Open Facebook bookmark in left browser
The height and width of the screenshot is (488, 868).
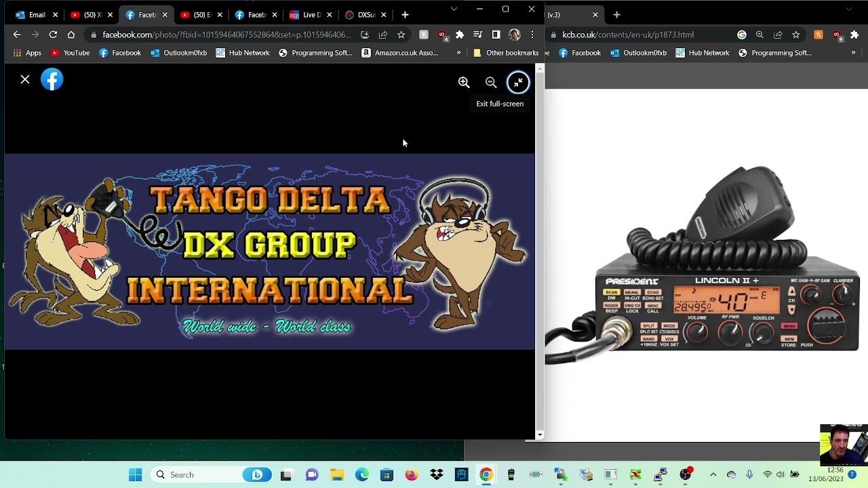120,53
